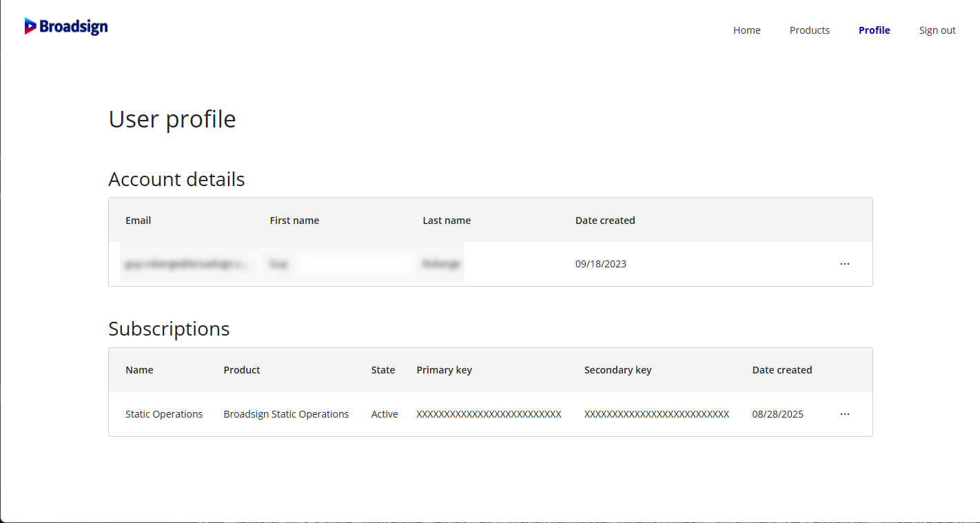The height and width of the screenshot is (523, 980).
Task: Click the Static Operations subscription name
Action: 164,414
